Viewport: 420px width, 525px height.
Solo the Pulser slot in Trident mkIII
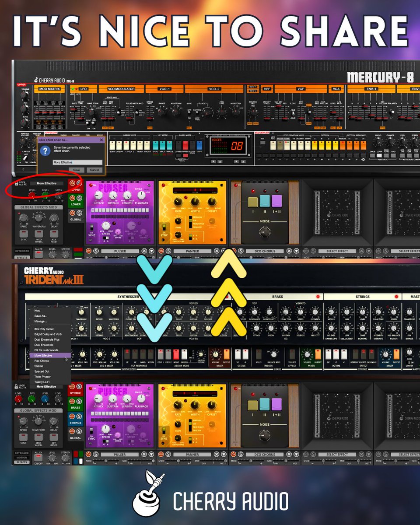[96, 454]
